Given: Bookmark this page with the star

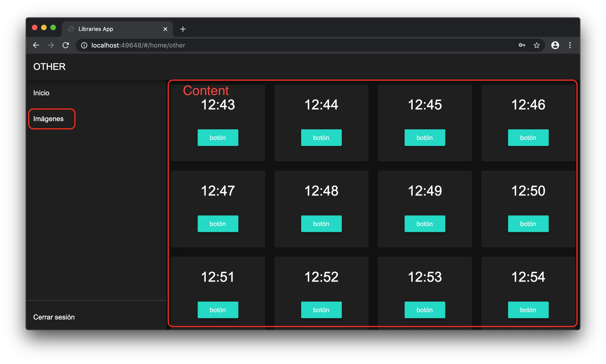Looking at the screenshot, I should pos(537,45).
